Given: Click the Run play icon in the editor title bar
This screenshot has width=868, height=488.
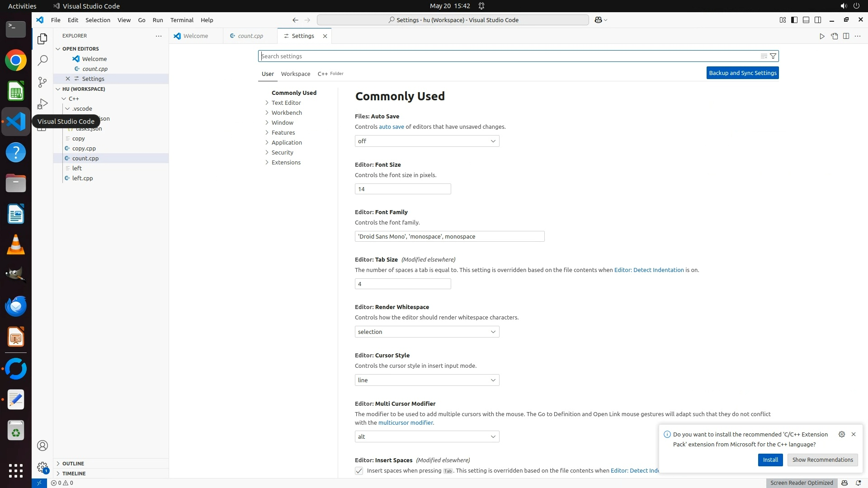Looking at the screenshot, I should point(822,36).
